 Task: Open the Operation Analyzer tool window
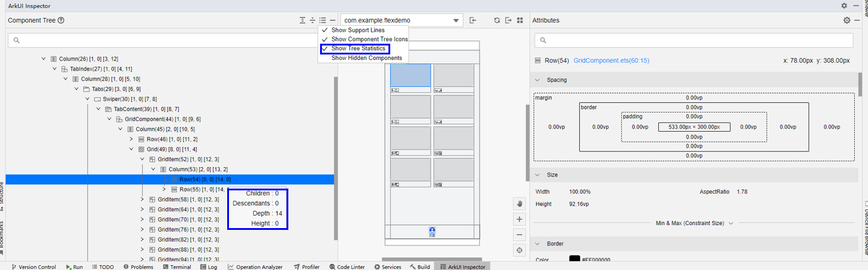click(255, 267)
